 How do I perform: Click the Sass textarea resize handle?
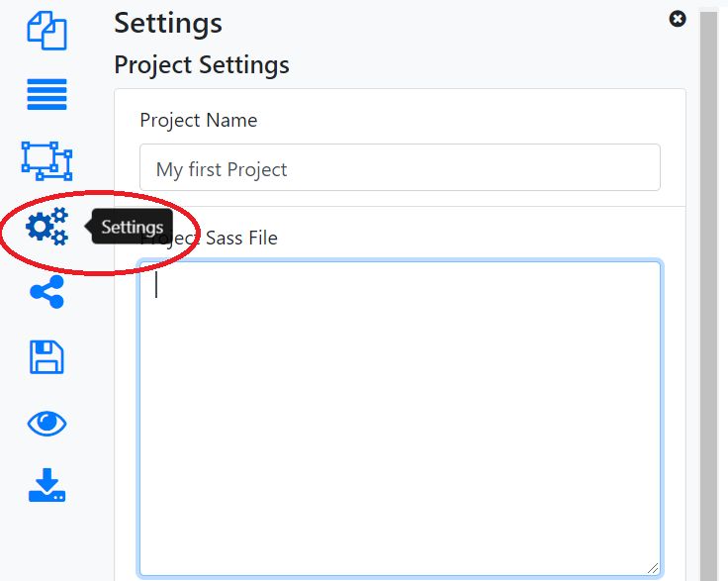[653, 567]
